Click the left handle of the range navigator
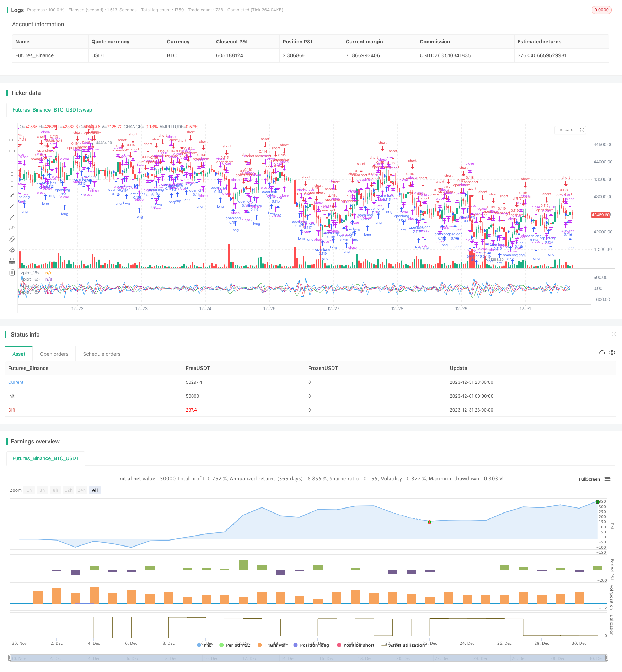 pyautogui.click(x=10, y=658)
